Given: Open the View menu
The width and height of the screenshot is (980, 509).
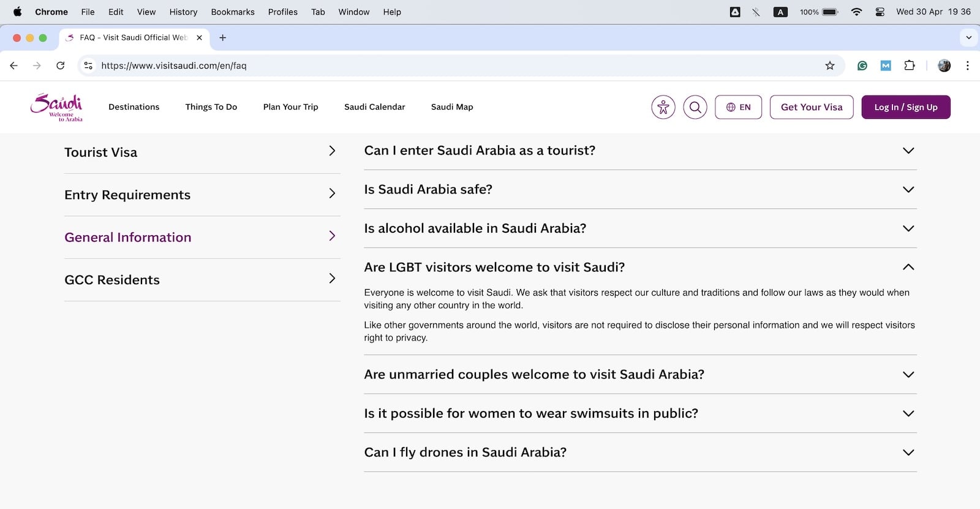Looking at the screenshot, I should [x=146, y=12].
